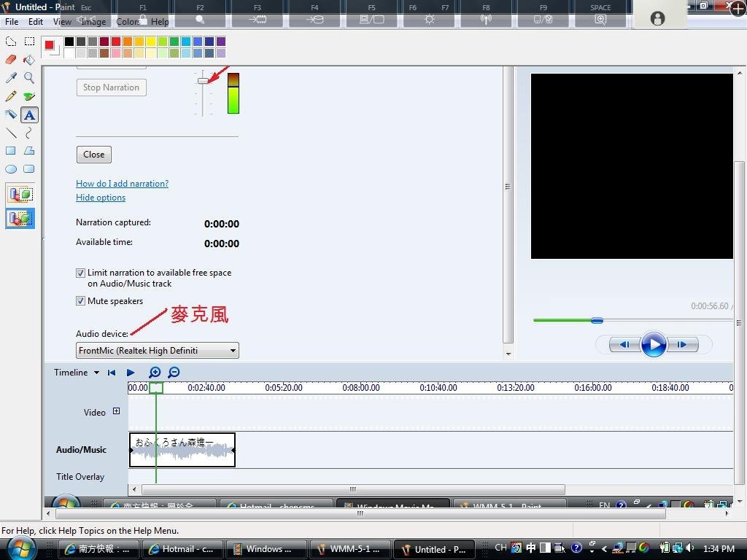Viewport: 747px width, 560px height.
Task: Show hidden tray icons chevron
Action: (604, 548)
